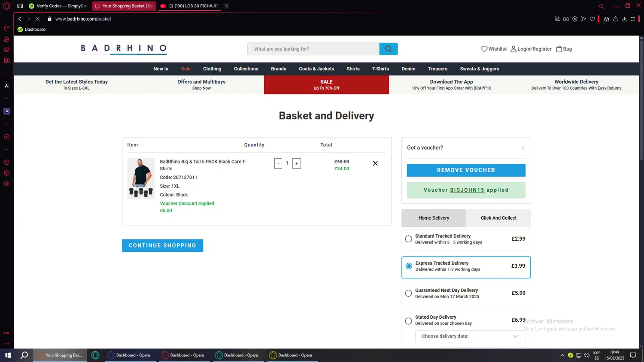The height and width of the screenshot is (362, 644).
Task: Open the Denim menu
Action: pyautogui.click(x=408, y=69)
